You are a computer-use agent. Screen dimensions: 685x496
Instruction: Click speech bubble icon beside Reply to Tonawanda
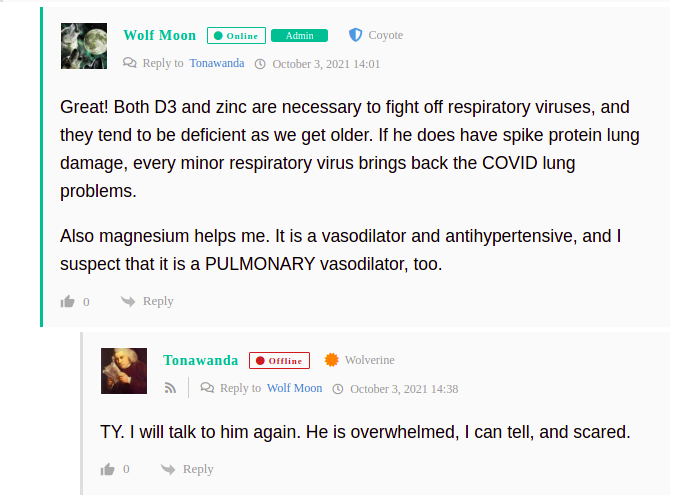(130, 63)
